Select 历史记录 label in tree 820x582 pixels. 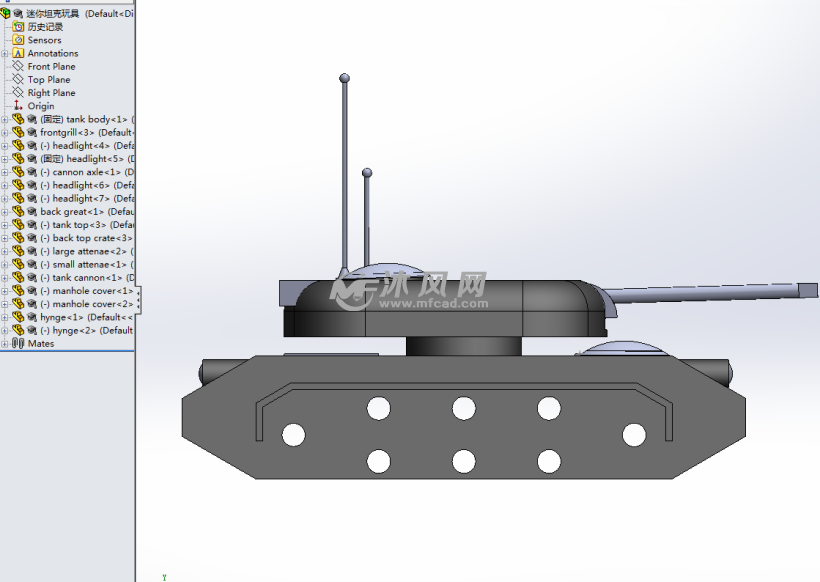(x=45, y=27)
